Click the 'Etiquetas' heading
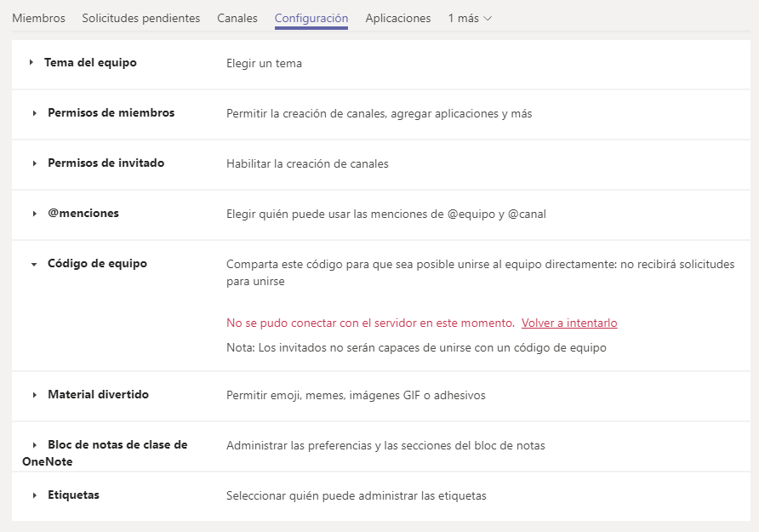759x532 pixels. (73, 495)
